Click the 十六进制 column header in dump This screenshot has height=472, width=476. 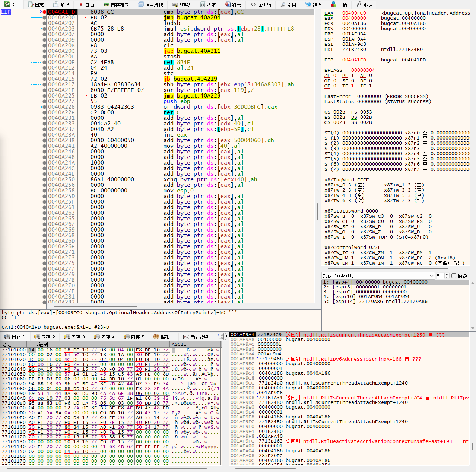pos(99,344)
